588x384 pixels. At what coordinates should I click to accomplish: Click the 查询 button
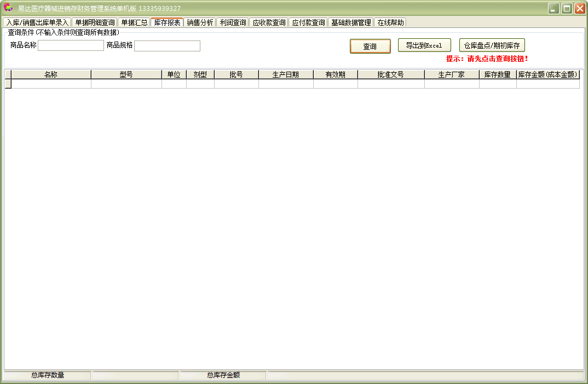pos(370,46)
